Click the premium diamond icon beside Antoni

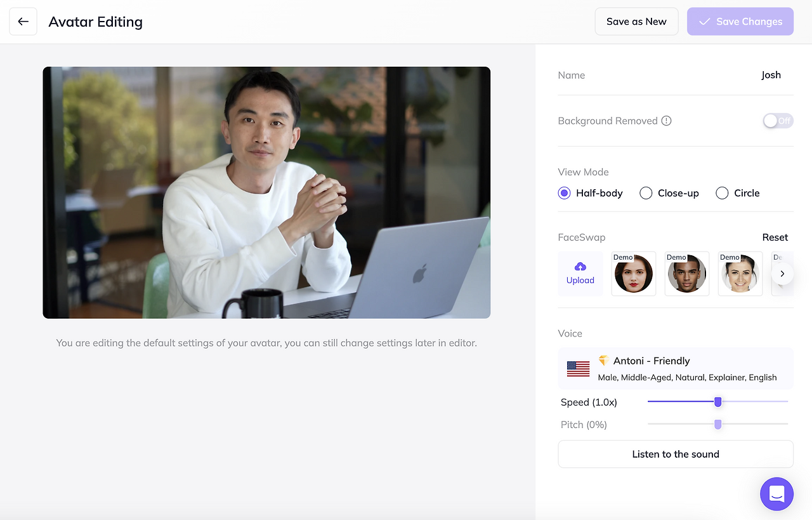603,360
